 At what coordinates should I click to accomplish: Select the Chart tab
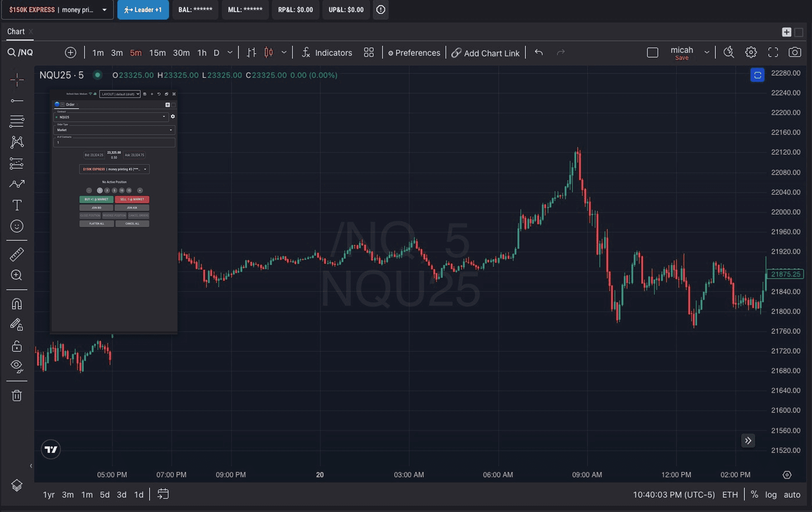tap(16, 31)
